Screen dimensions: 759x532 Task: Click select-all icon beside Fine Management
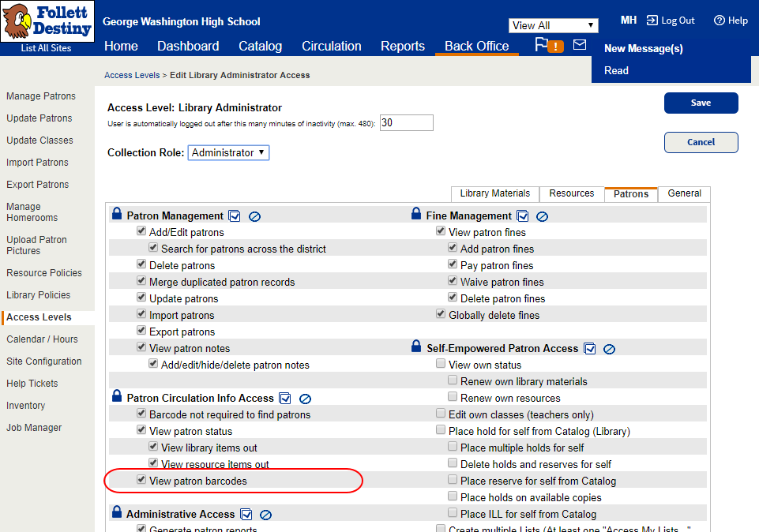click(523, 216)
